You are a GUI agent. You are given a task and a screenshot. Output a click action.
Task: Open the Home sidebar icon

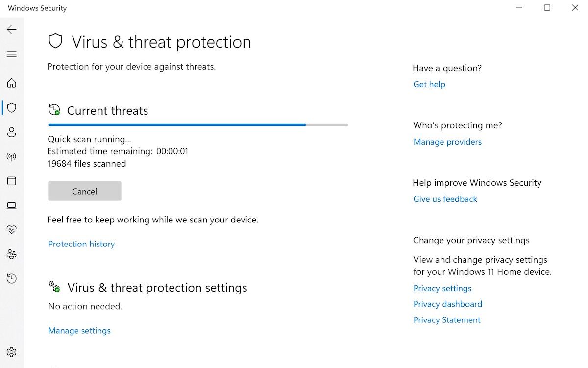12,83
